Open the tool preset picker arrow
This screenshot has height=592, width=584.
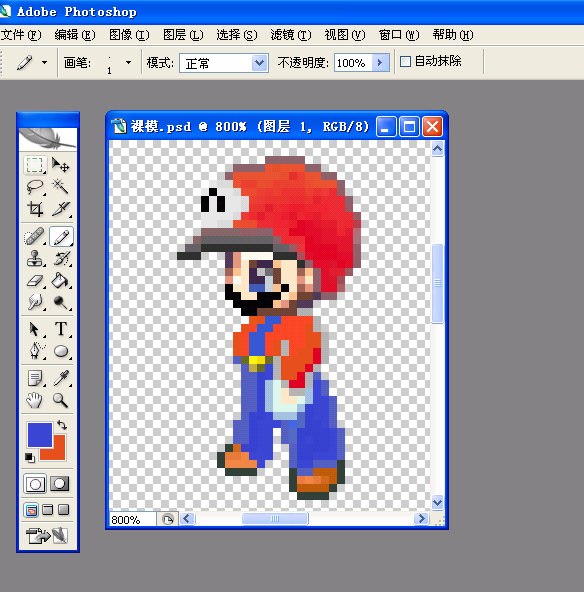45,63
